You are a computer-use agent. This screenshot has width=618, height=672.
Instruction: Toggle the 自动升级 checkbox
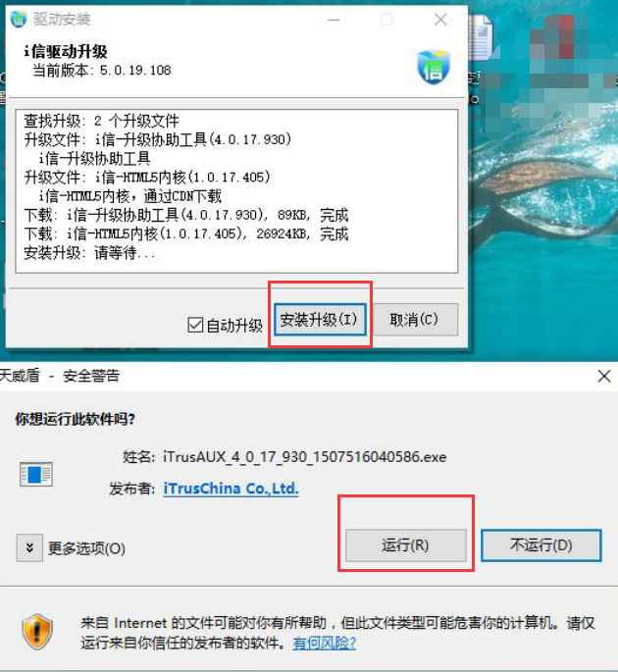point(195,326)
